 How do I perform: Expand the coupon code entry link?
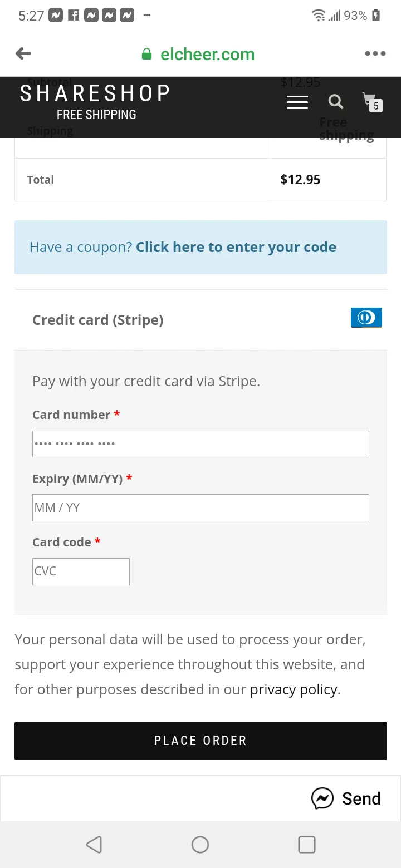point(236,247)
